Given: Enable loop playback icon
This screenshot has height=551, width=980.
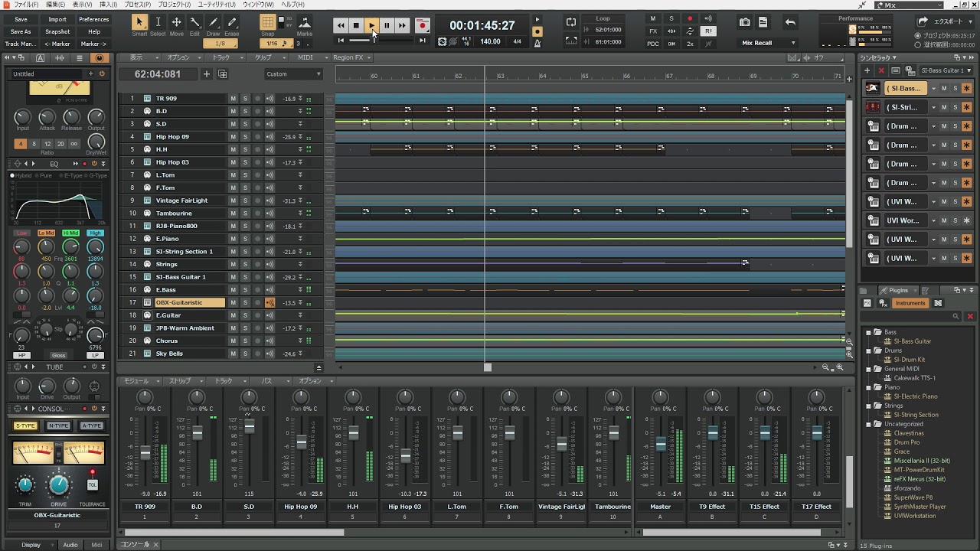Looking at the screenshot, I should pyautogui.click(x=571, y=22).
